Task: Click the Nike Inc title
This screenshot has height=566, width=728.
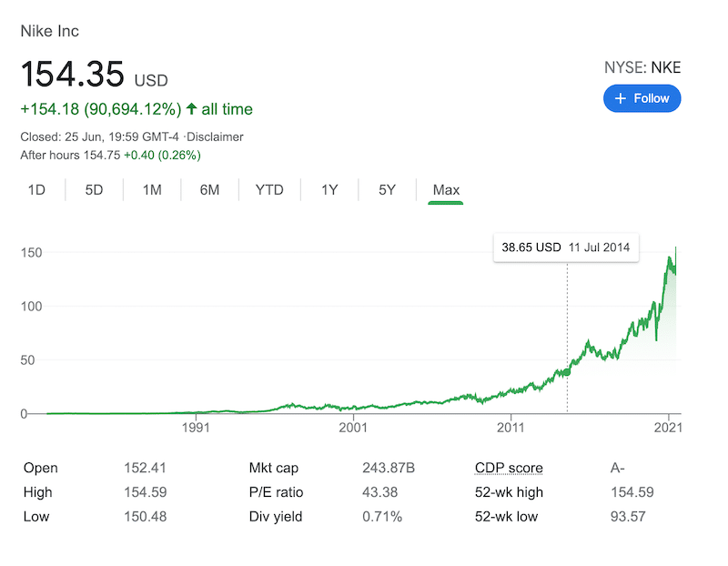Action: 50,31
